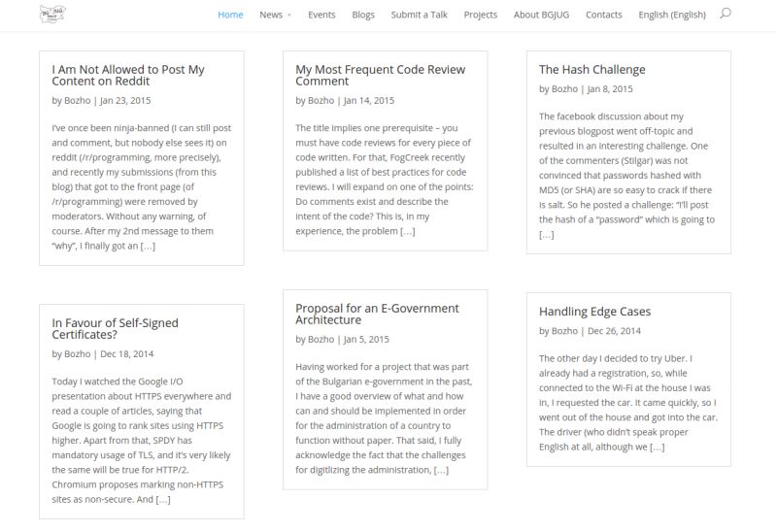777x532 pixels.
Task: Open 'Proposal for an E-Government Architecture' post
Action: click(377, 314)
